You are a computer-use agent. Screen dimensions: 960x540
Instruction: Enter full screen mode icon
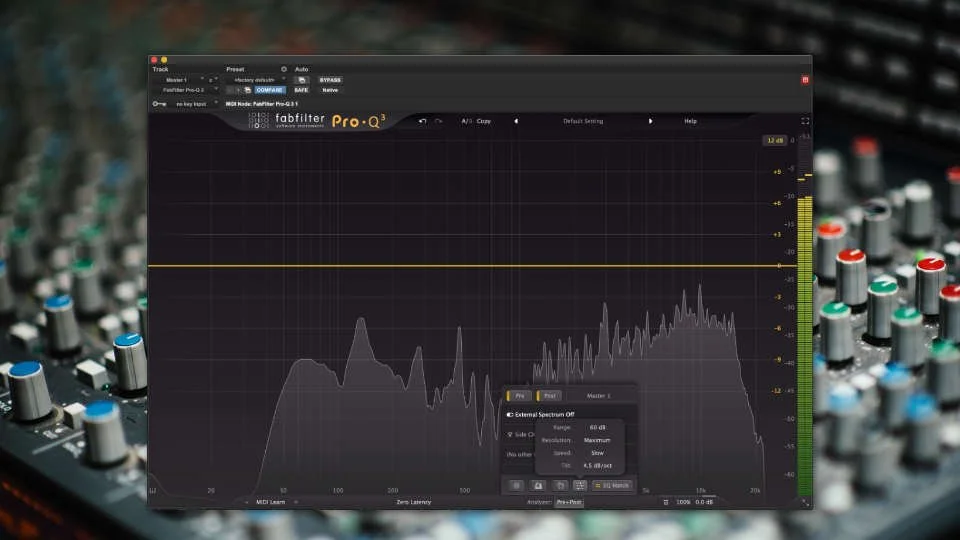click(x=805, y=121)
